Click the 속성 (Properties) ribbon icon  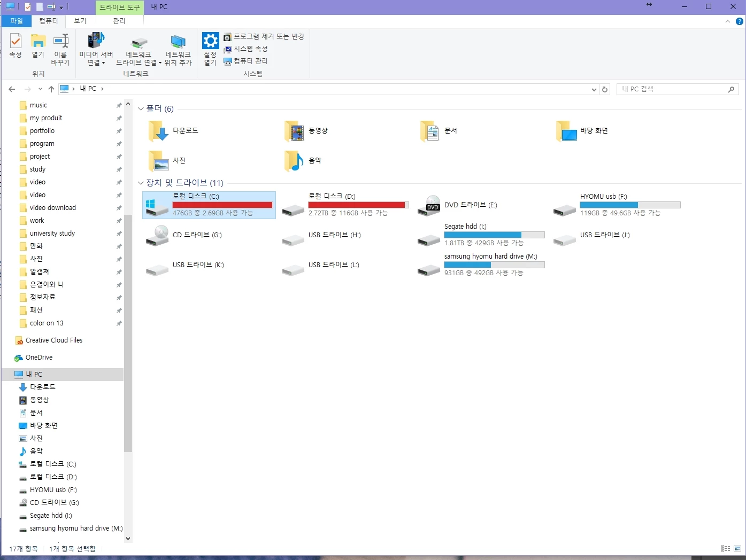click(16, 45)
